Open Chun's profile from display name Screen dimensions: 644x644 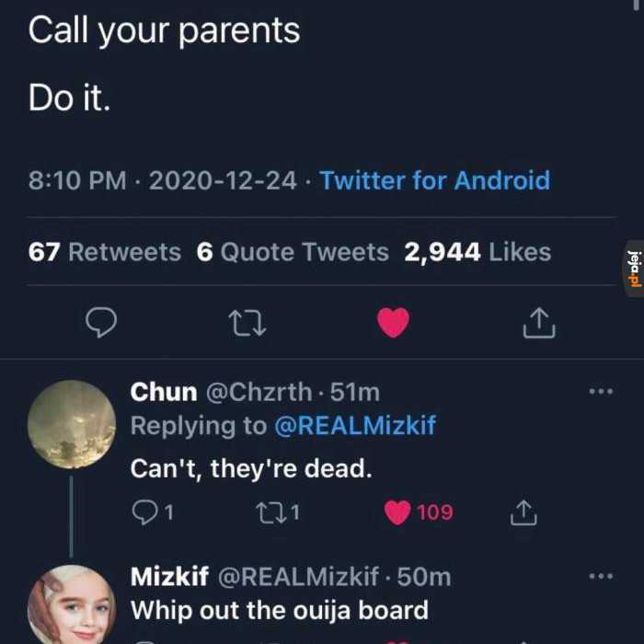[164, 392]
